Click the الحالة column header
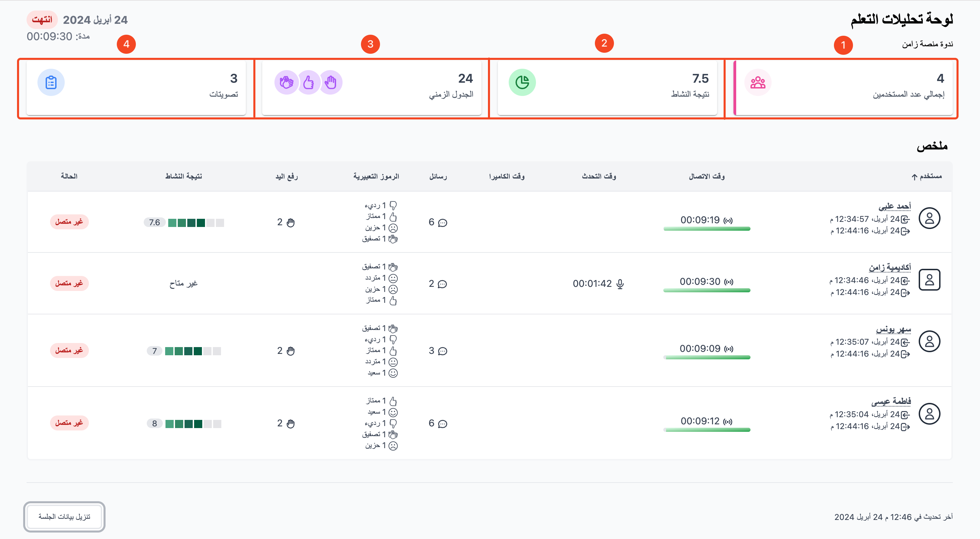This screenshot has height=539, width=980. click(69, 176)
